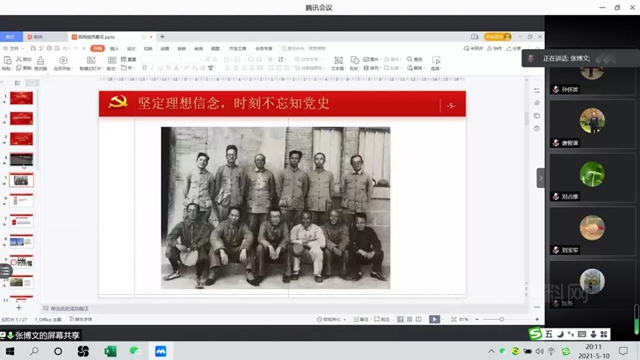Click the Collaborate button
This screenshot has height=360, width=640.
coord(495,49)
